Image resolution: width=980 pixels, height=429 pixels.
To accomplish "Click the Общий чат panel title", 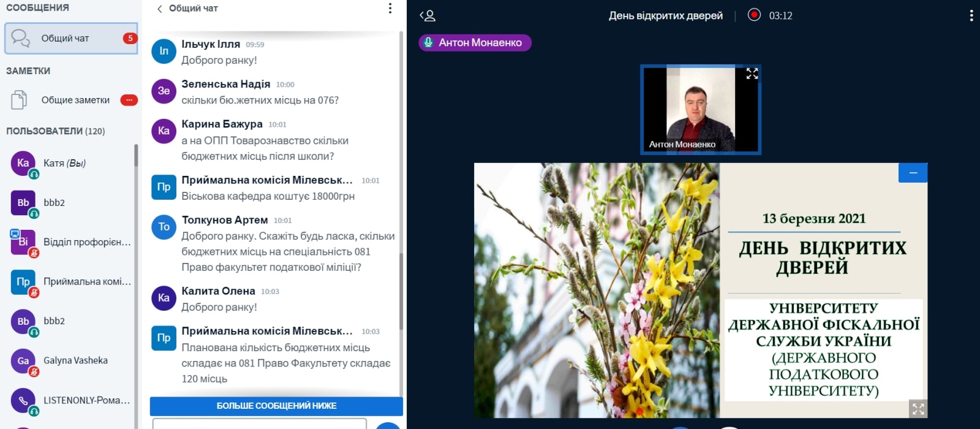I will click(193, 9).
